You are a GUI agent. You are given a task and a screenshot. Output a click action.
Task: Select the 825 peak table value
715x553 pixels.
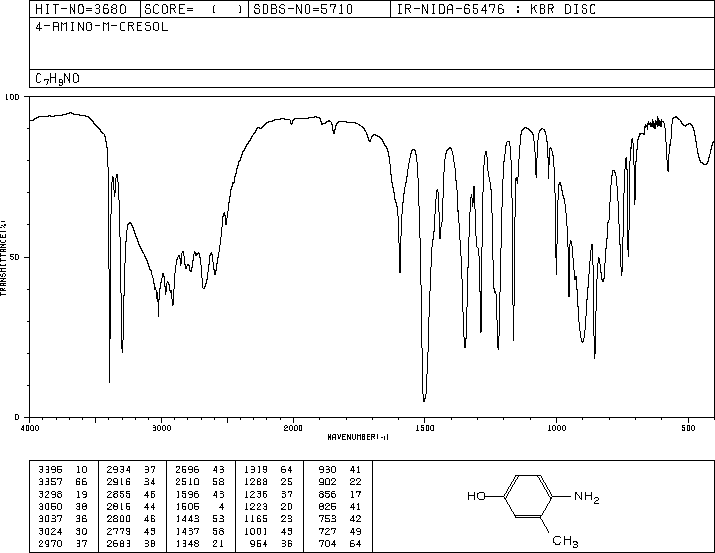tap(327, 506)
